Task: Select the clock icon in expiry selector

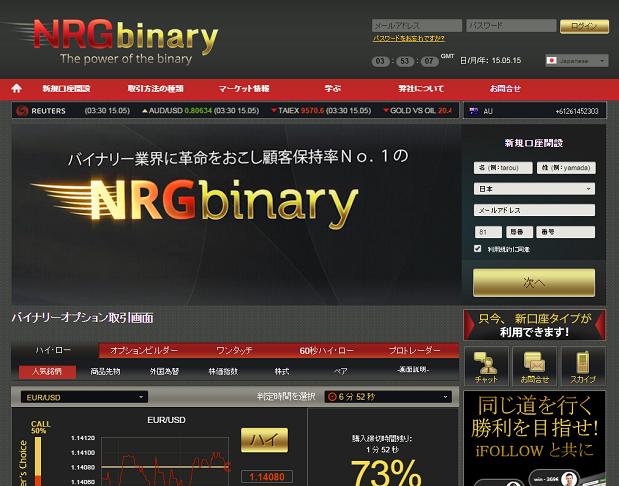Action: tap(332, 396)
